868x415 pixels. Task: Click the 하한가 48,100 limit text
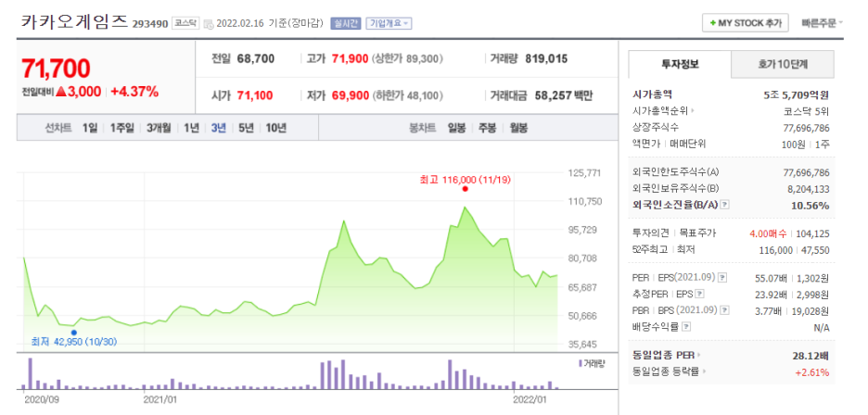tap(407, 95)
